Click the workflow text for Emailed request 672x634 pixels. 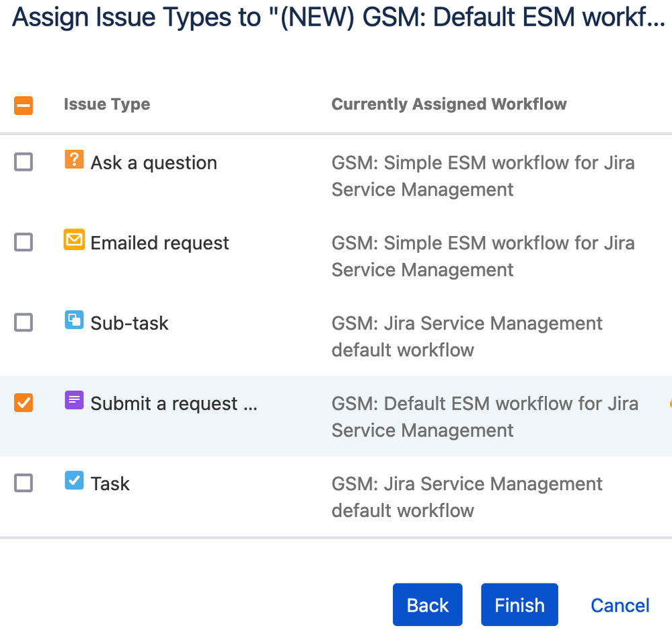click(x=483, y=256)
